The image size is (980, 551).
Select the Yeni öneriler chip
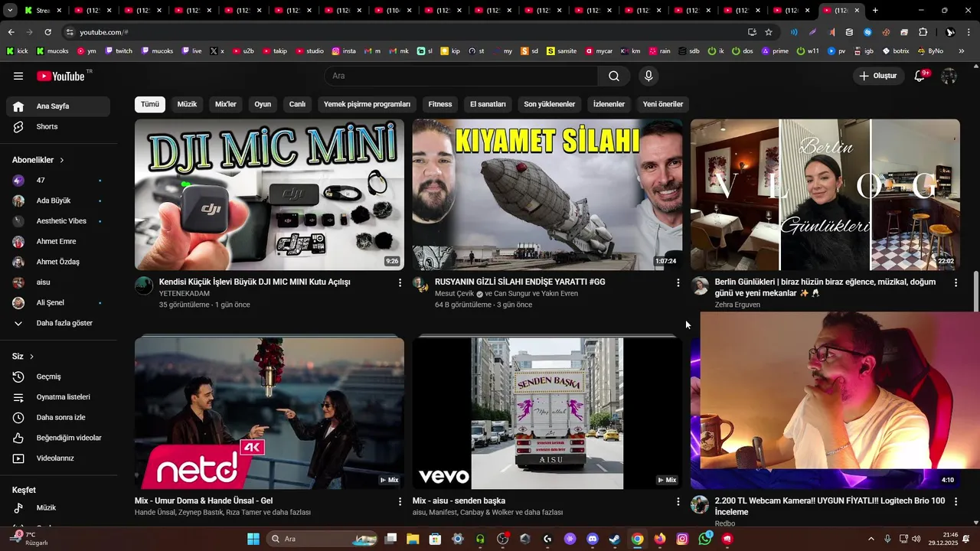click(x=663, y=104)
